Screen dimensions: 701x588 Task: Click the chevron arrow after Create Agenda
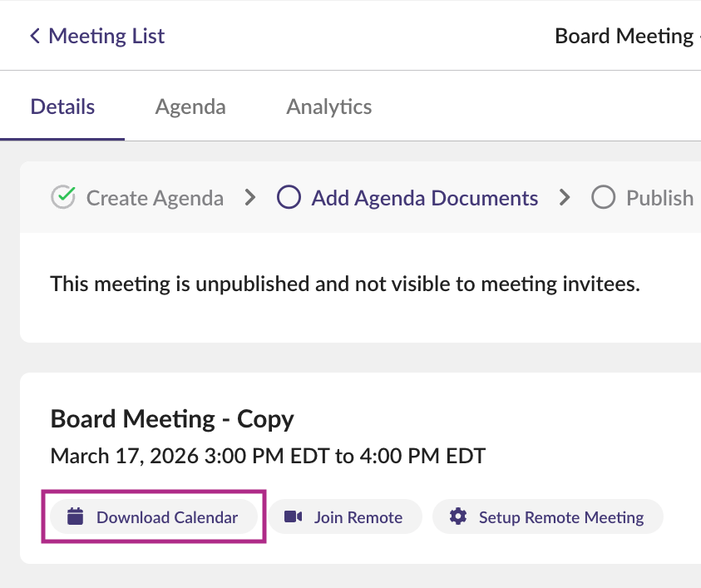pos(249,198)
